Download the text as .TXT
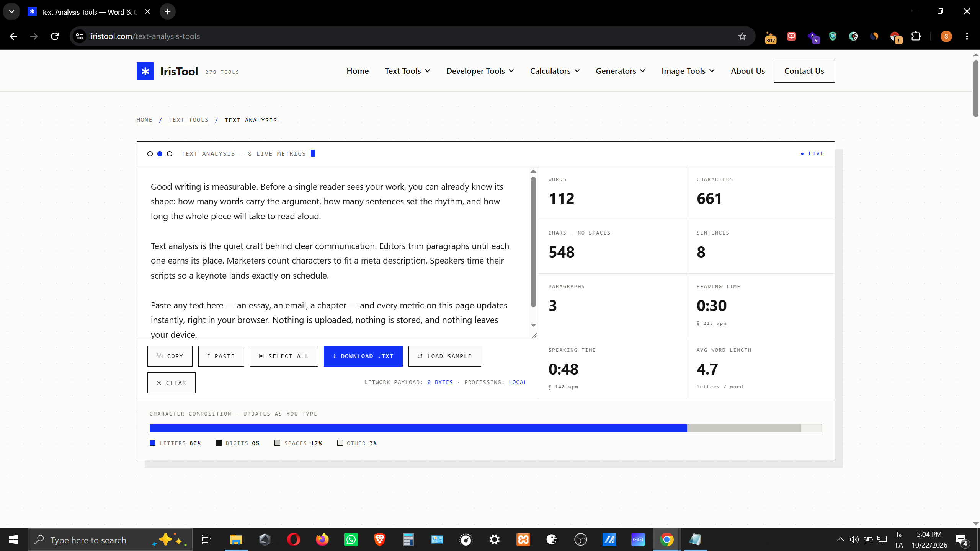This screenshot has width=980, height=551. (x=363, y=356)
